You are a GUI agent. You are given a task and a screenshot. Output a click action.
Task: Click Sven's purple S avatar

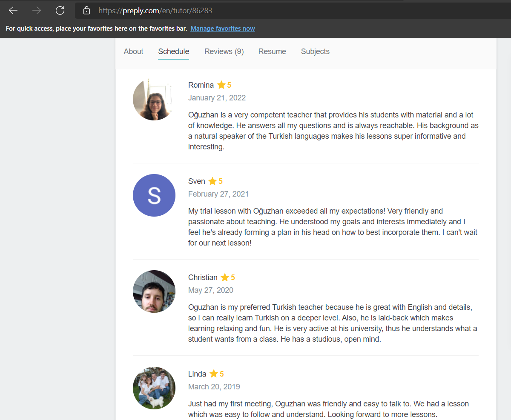tap(154, 195)
